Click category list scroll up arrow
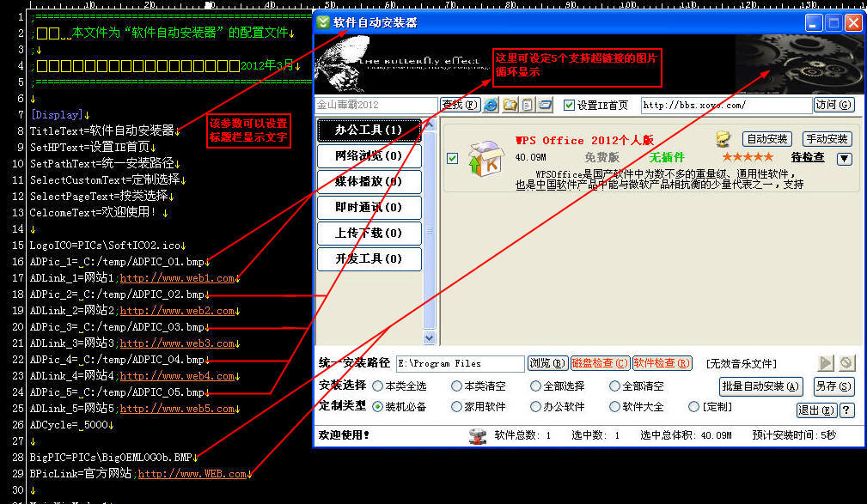867x504 pixels. coord(430,124)
